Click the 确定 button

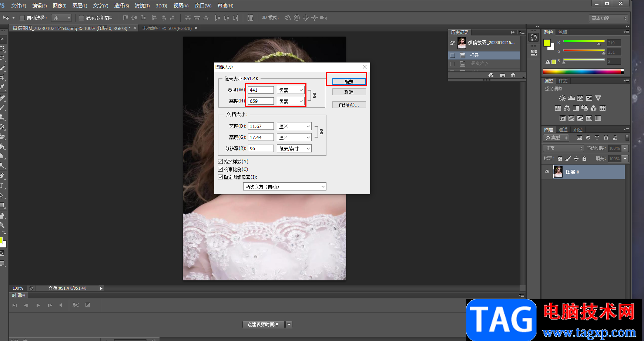(349, 82)
